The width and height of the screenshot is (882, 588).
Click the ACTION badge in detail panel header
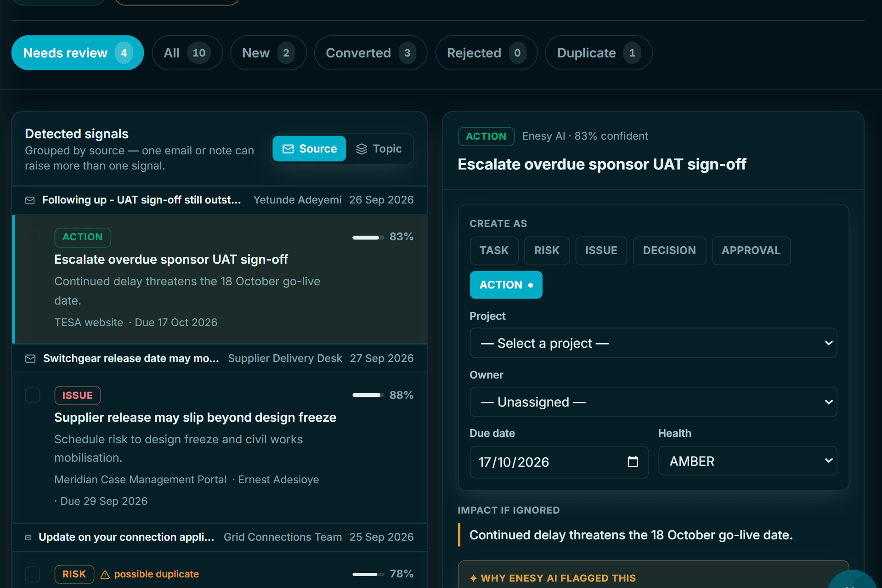tap(486, 136)
